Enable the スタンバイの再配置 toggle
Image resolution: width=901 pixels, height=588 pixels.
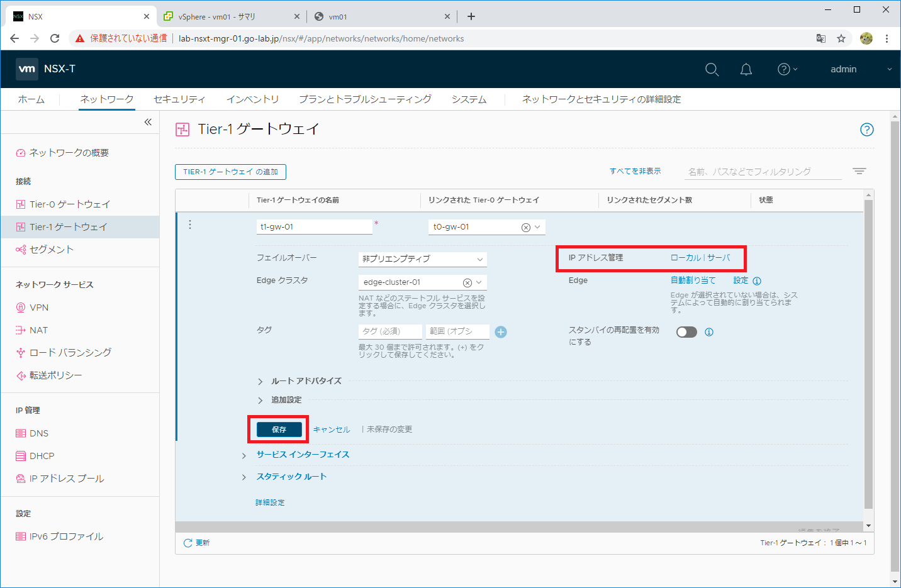pyautogui.click(x=686, y=332)
